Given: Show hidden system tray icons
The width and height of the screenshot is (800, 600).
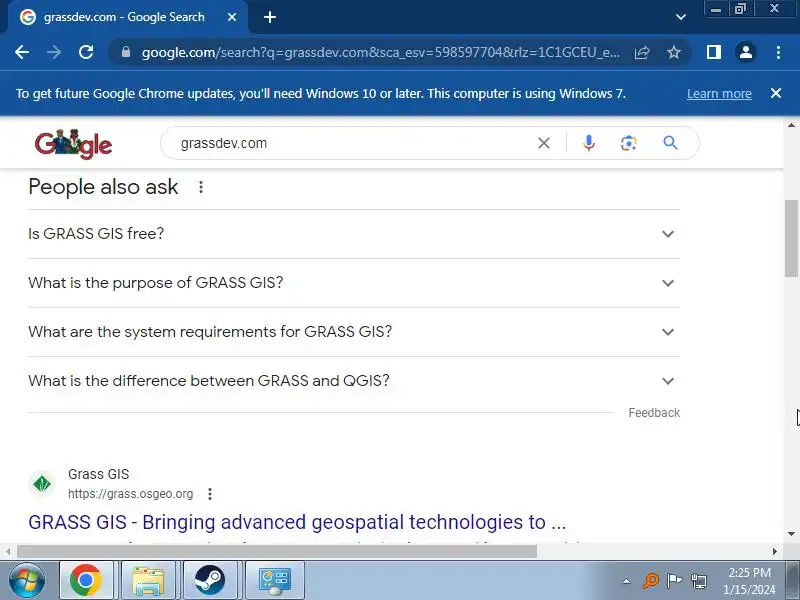Looking at the screenshot, I should (x=627, y=581).
